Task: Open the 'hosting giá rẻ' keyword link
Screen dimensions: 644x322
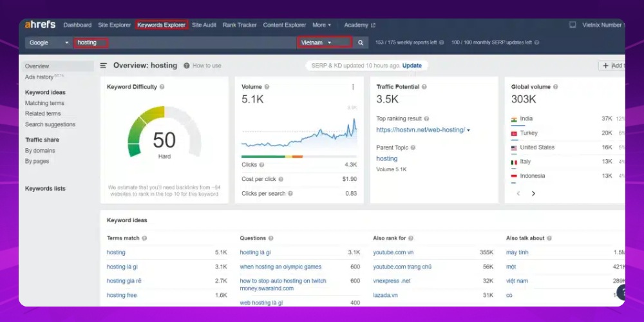Action: [124, 281]
